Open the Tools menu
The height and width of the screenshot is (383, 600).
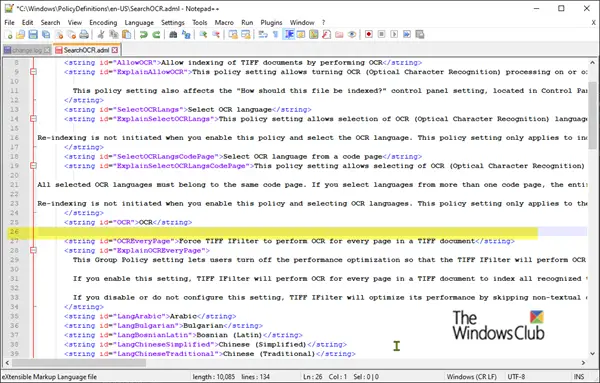click(199, 23)
